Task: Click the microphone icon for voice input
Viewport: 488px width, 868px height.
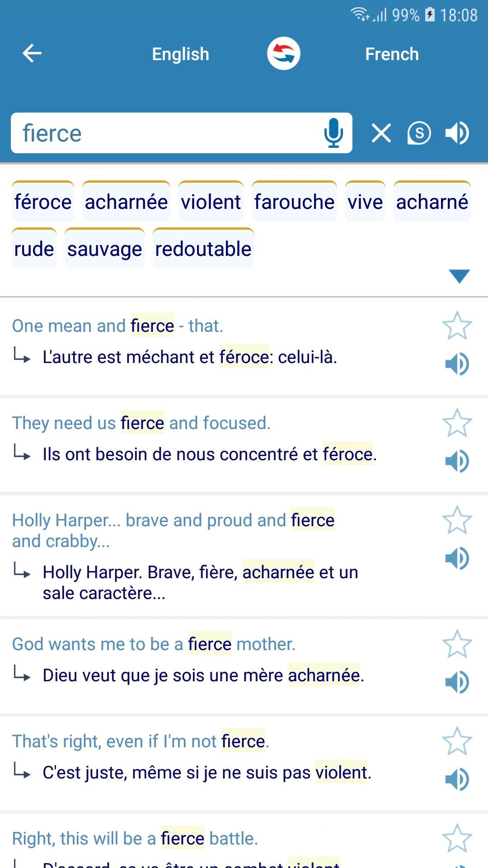Action: click(333, 132)
